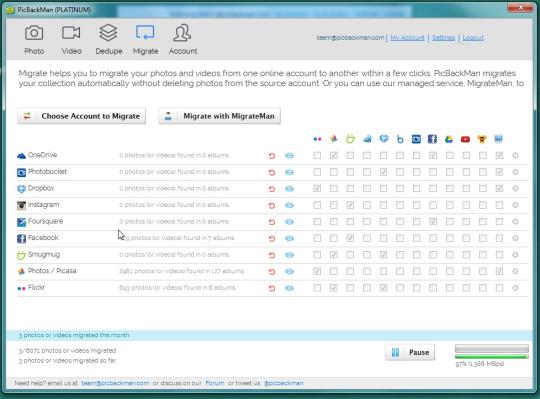This screenshot has width=540, height=399.
Task: Click the eye icon for Photobucket
Action: [x=289, y=172]
